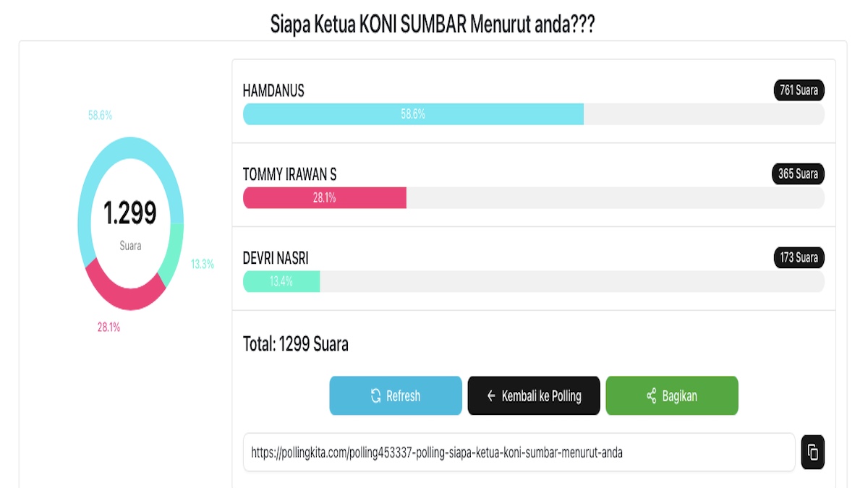868x488 pixels.
Task: Click the copy link icon button
Action: pos(812,453)
